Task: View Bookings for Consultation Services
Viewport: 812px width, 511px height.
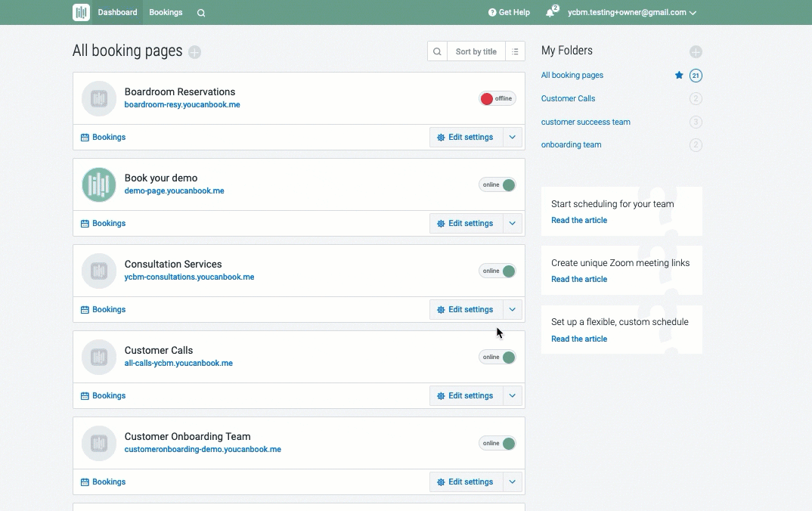Action: coord(104,310)
